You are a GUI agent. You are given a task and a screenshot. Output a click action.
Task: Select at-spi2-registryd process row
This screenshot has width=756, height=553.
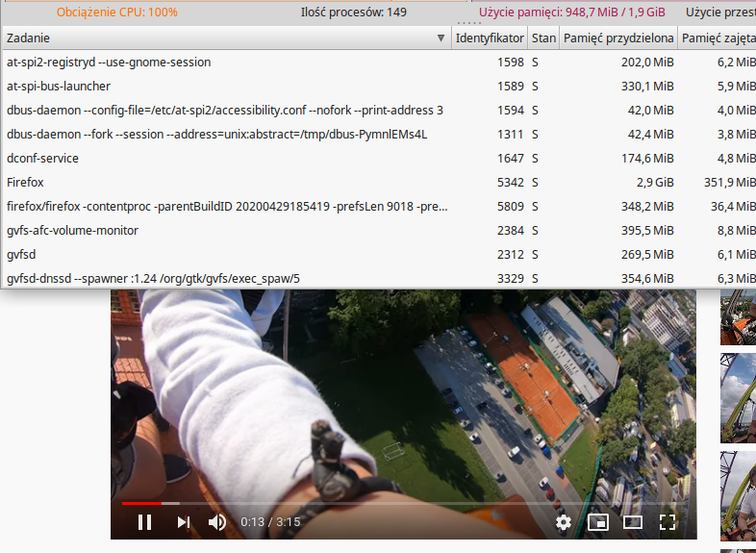coord(380,63)
